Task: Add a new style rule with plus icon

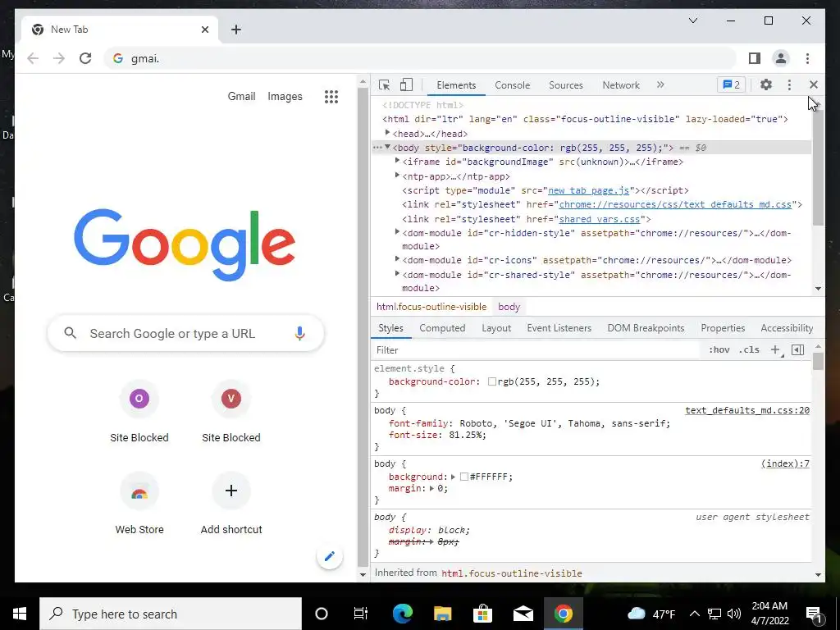Action: (x=775, y=349)
